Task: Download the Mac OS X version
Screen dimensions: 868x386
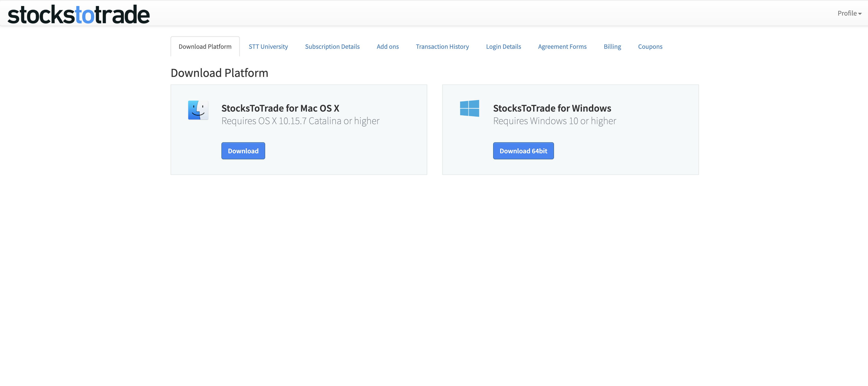Action: [243, 151]
